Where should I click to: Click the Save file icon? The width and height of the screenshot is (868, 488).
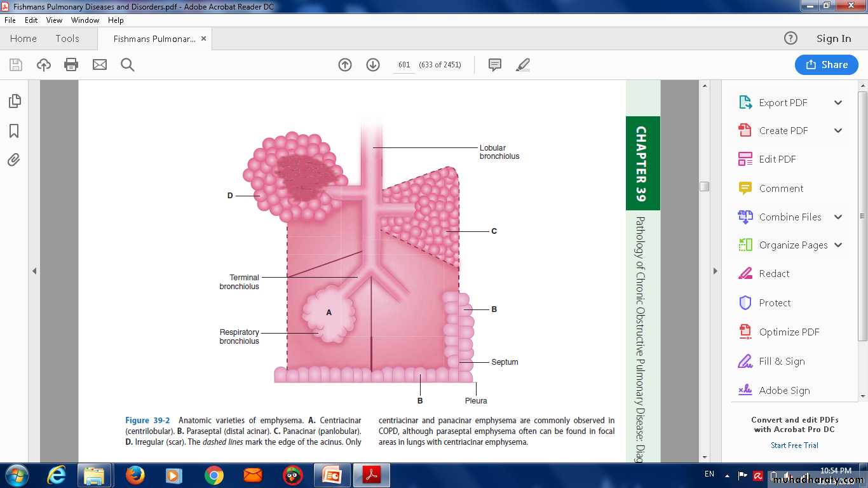click(16, 65)
